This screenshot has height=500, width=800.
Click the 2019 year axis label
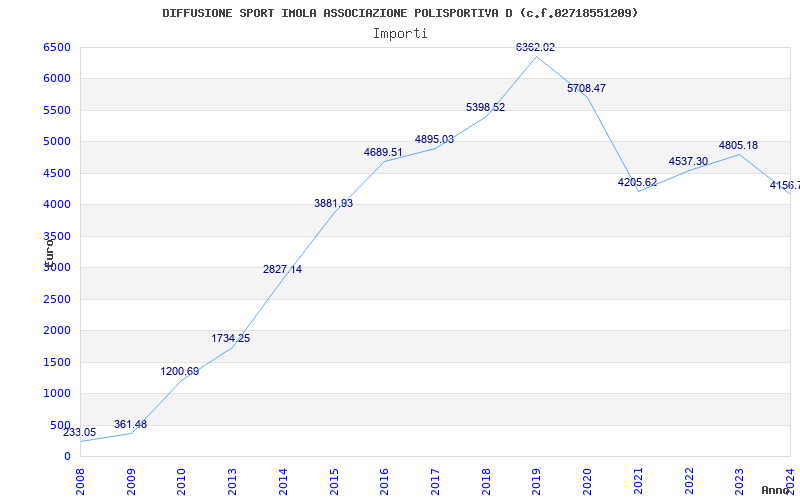(536, 482)
